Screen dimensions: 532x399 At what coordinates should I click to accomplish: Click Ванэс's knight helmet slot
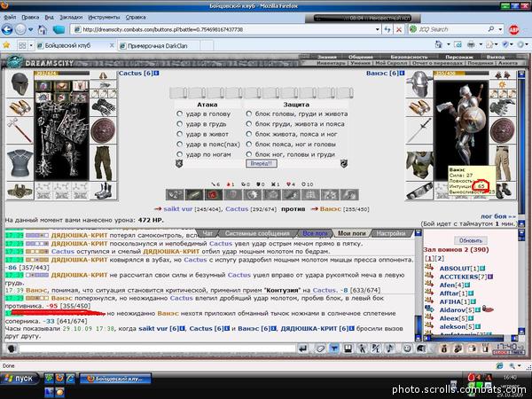419,84
